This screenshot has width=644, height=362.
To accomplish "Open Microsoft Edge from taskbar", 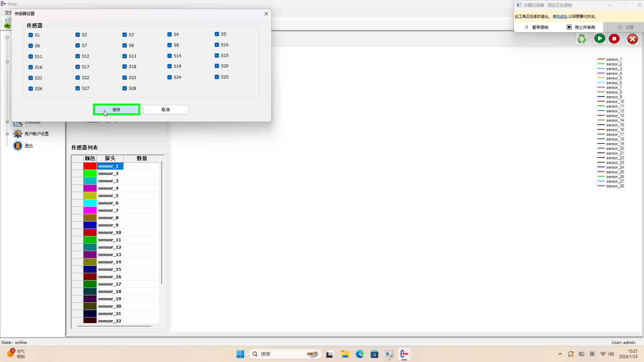I will tap(360, 354).
